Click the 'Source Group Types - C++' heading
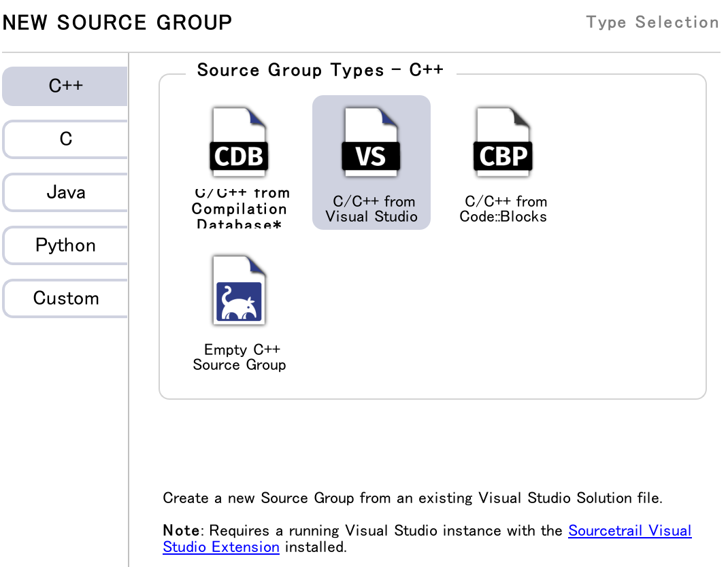The width and height of the screenshot is (728, 567). point(320,70)
